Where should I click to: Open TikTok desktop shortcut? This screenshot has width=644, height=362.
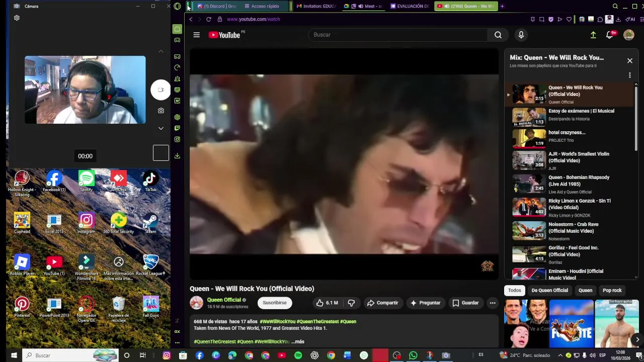click(150, 182)
